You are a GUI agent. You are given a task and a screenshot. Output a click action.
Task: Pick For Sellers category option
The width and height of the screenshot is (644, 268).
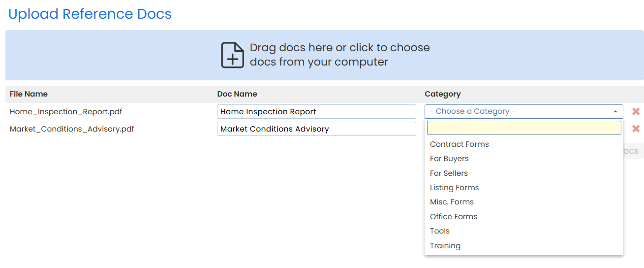pos(449,173)
